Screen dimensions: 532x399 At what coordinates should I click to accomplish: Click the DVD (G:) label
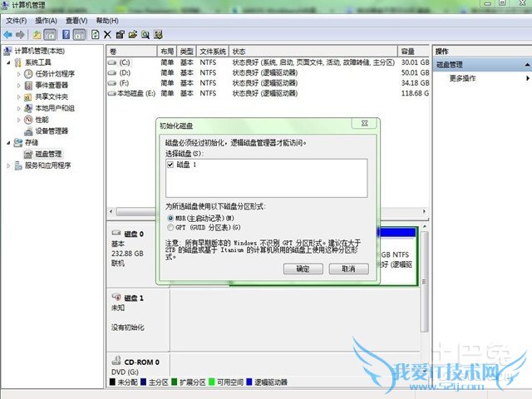125,372
